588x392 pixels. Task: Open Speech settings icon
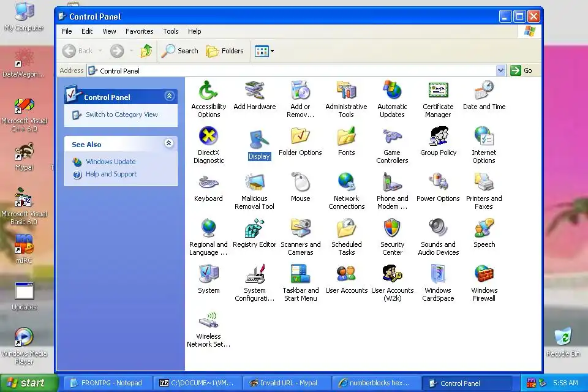point(484,228)
